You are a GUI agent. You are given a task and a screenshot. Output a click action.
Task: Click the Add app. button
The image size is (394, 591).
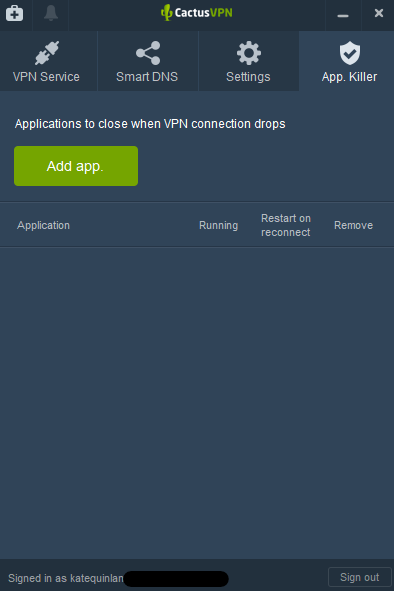tap(76, 166)
